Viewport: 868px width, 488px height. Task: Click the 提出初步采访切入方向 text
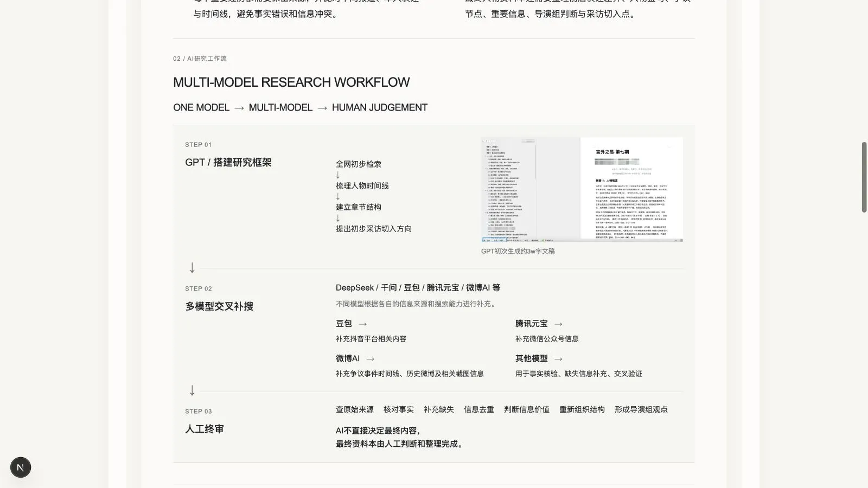(x=374, y=228)
